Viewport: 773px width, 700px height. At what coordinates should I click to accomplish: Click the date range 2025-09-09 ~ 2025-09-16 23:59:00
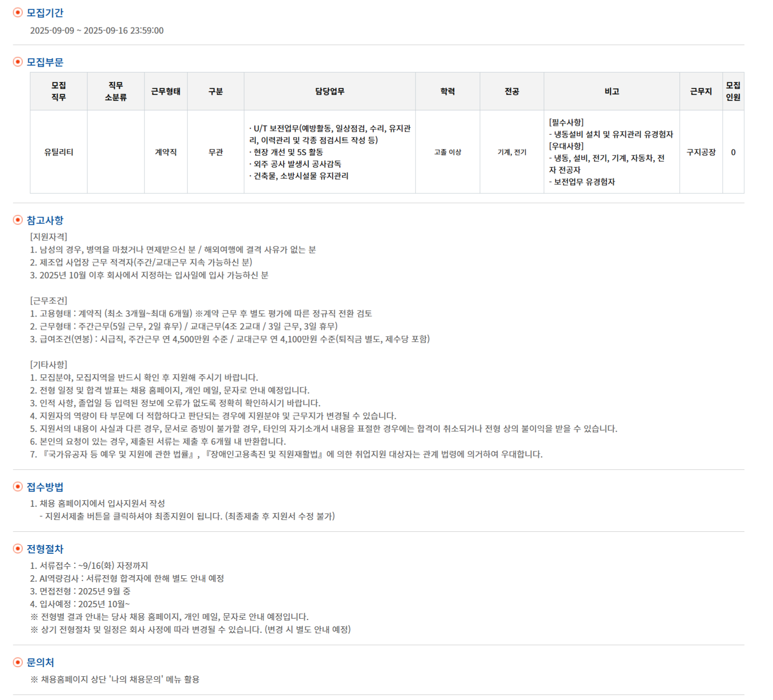coord(97,31)
